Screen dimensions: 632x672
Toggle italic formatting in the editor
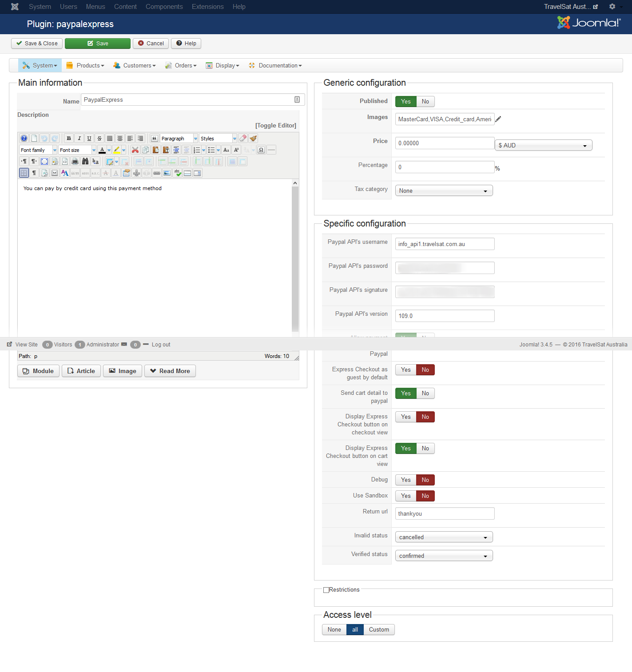click(79, 139)
